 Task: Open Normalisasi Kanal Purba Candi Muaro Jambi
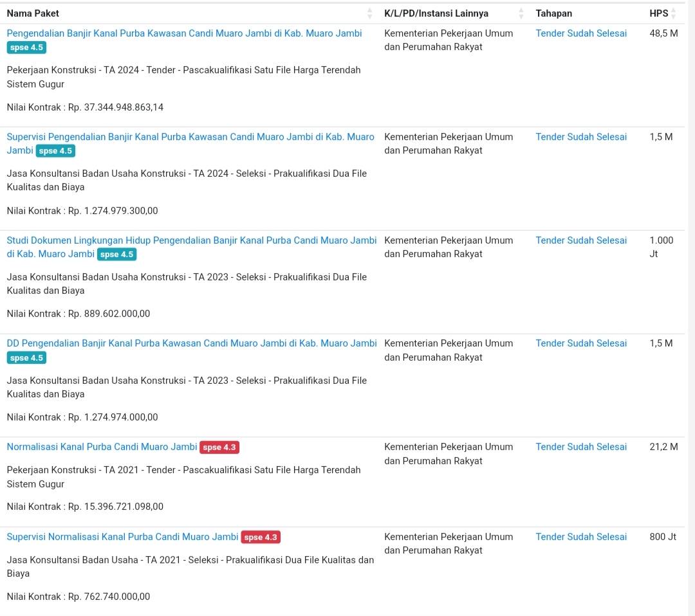[102, 447]
